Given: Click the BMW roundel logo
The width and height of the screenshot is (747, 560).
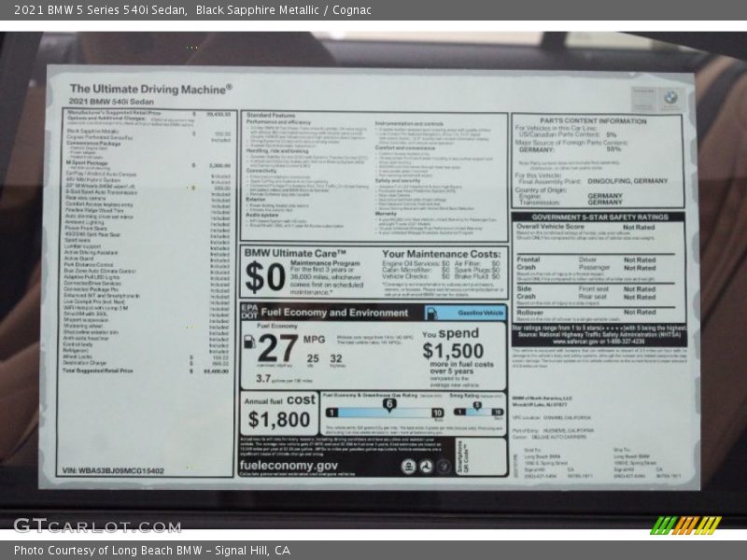Looking at the screenshot, I should click(670, 97).
